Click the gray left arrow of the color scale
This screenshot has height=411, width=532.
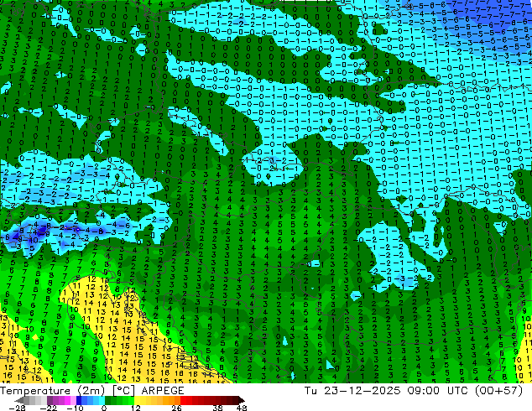(19, 400)
